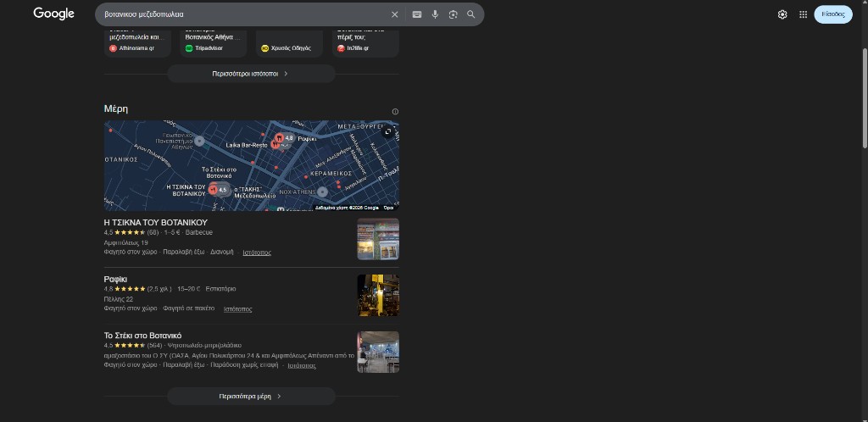Open quick settings gear icon

pos(782,14)
